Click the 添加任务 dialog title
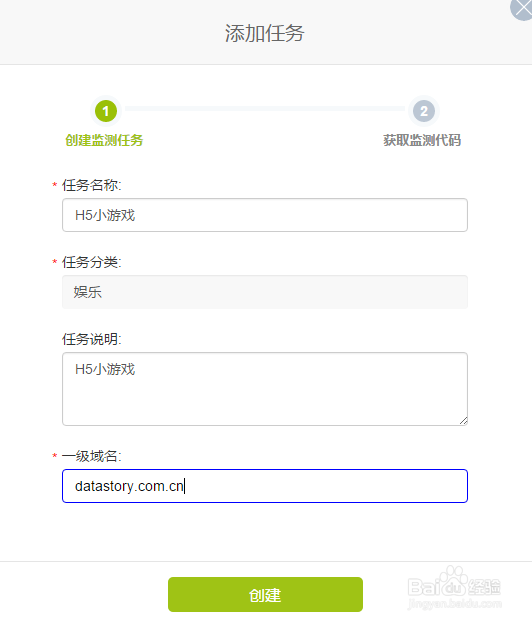This screenshot has height=623, width=532. tap(265, 33)
